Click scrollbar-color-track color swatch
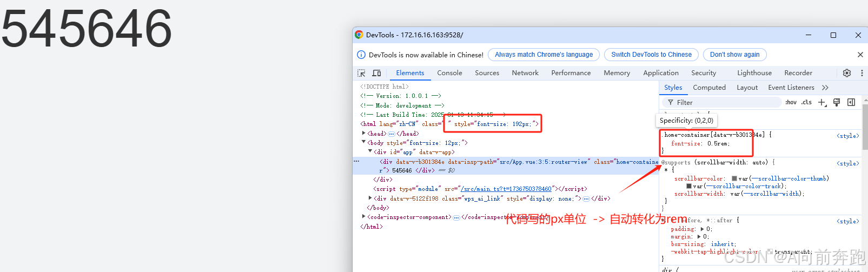 (x=689, y=186)
